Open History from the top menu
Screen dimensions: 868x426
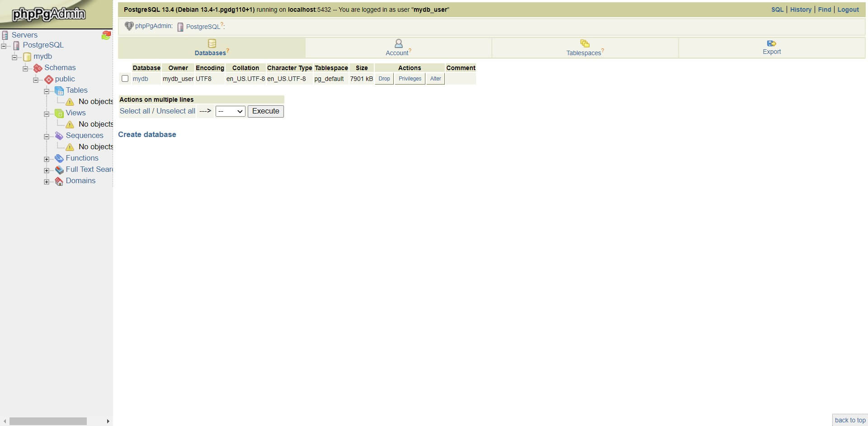click(801, 9)
